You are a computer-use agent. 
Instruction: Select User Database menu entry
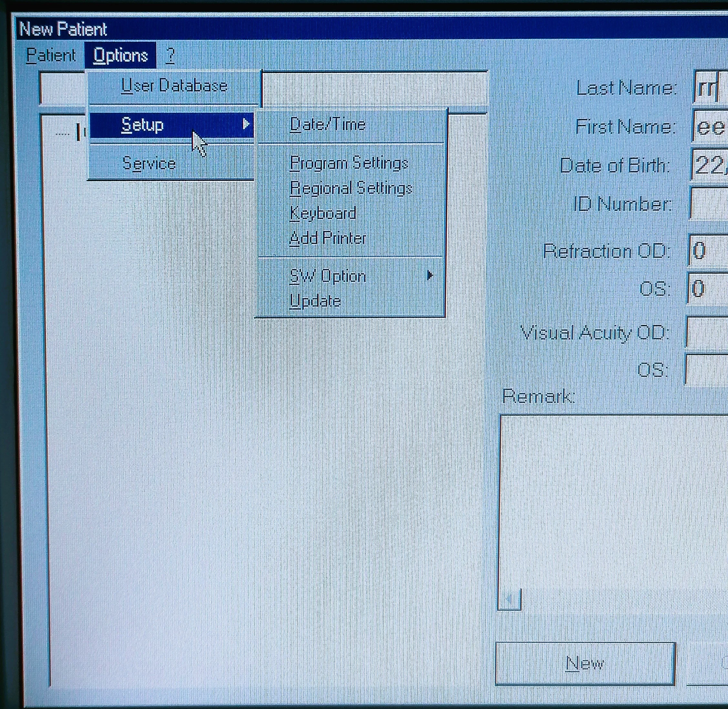click(174, 86)
